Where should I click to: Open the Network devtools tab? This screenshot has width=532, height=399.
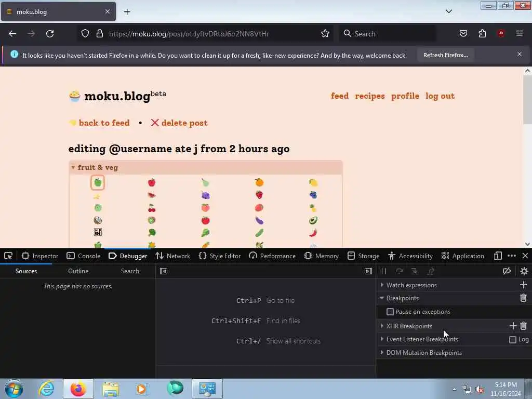(173, 256)
